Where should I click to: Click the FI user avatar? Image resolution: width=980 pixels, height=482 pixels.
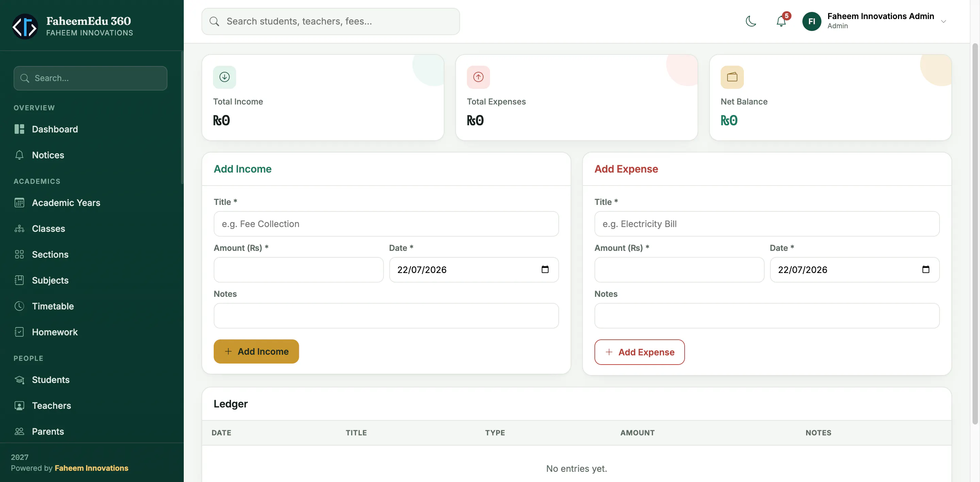pyautogui.click(x=812, y=21)
